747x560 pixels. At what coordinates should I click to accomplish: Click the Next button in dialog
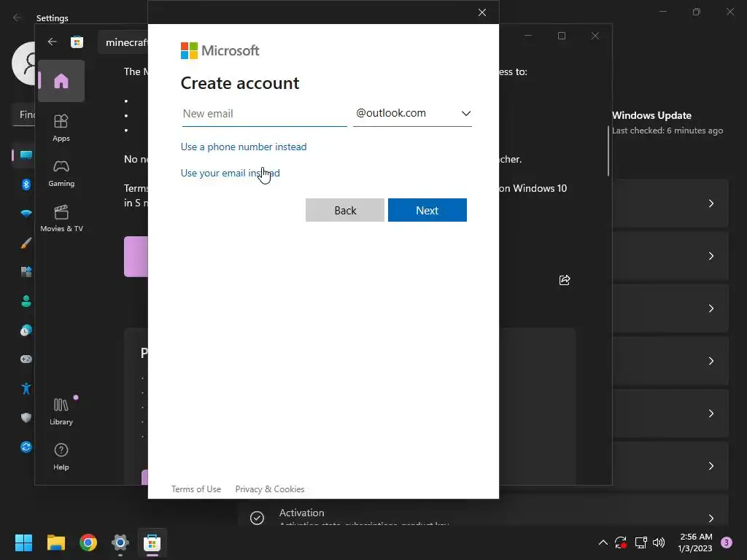click(427, 210)
